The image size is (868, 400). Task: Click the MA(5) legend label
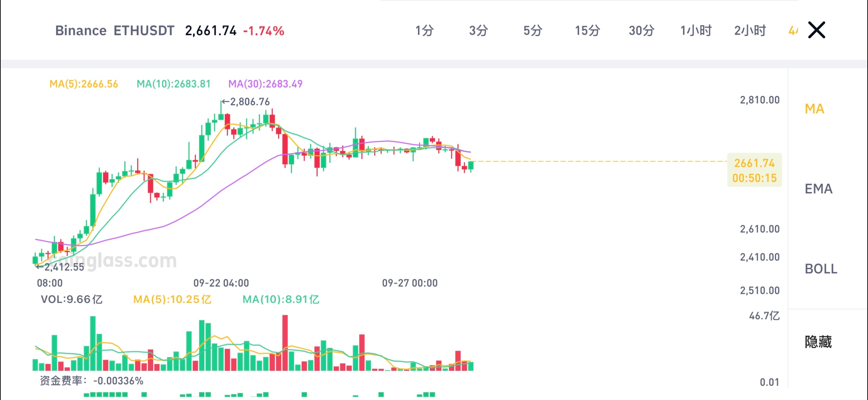click(x=84, y=84)
